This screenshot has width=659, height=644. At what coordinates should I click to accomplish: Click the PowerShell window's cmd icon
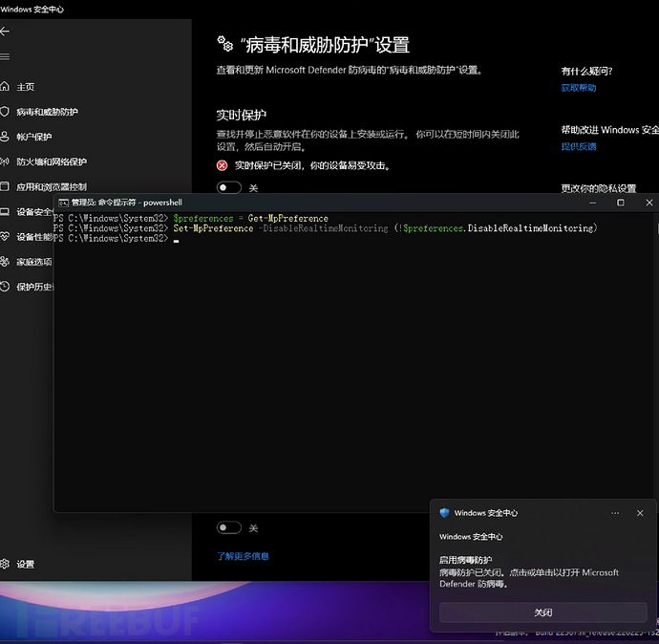(63, 203)
